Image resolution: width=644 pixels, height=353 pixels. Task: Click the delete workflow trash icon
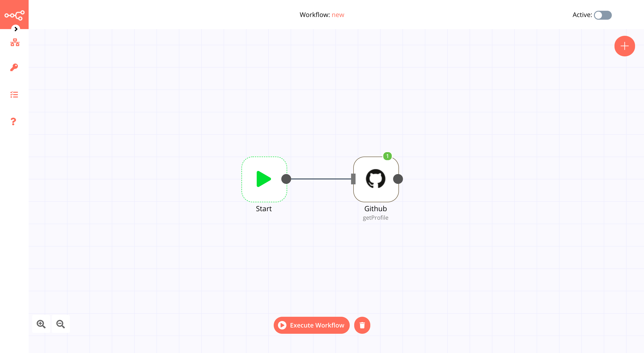(x=362, y=325)
